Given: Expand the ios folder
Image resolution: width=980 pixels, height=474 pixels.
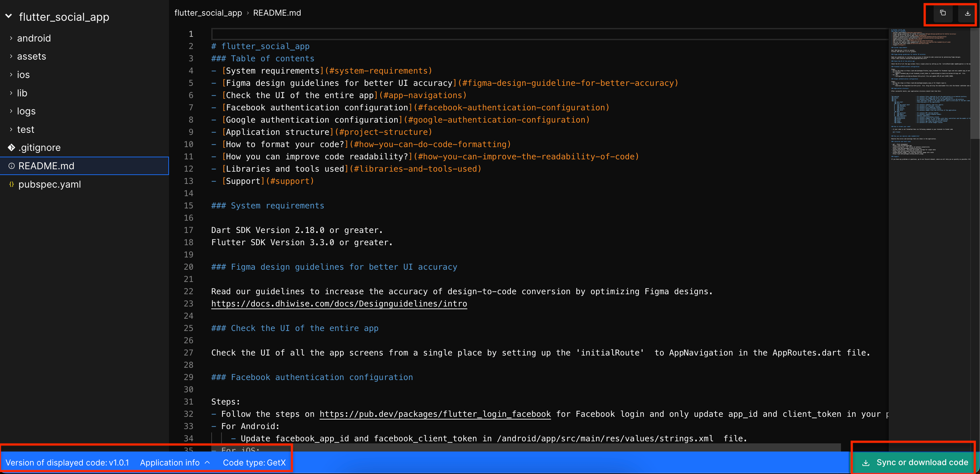Looking at the screenshot, I should pyautogui.click(x=11, y=75).
